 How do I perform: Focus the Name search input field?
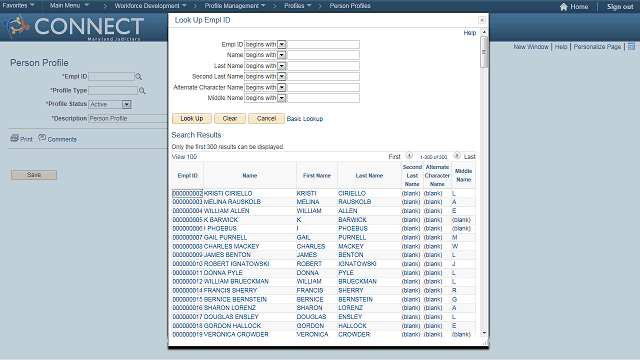coord(323,55)
